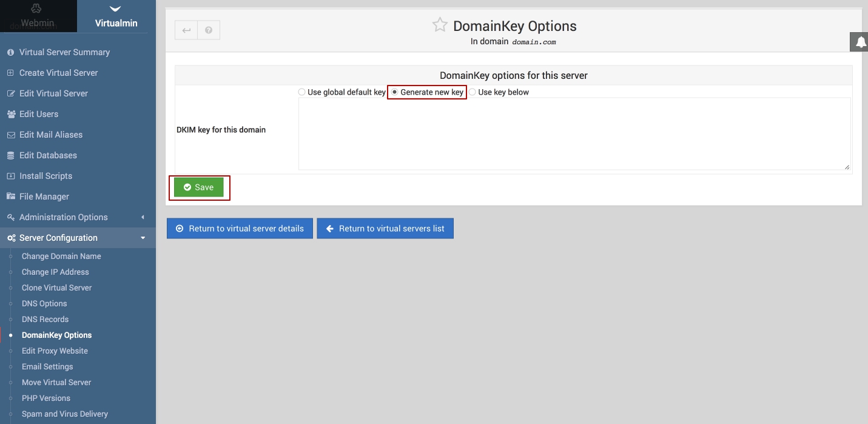Click the favorite star icon beside DomainKey Options
The height and width of the screenshot is (424, 868).
[x=439, y=25]
